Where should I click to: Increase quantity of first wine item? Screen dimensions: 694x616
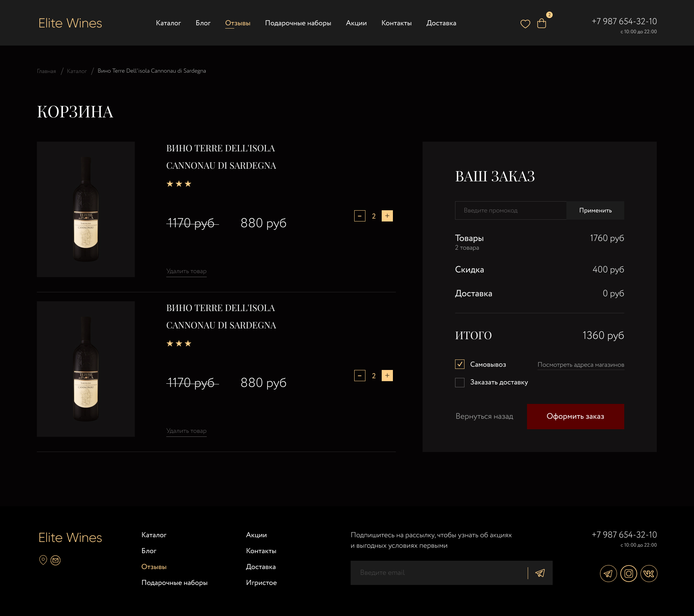(x=387, y=216)
